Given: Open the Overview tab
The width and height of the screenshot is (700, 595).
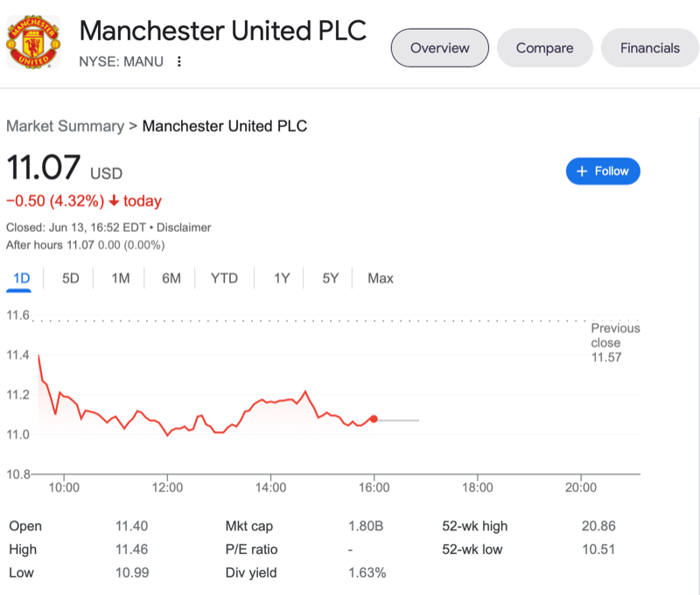Looking at the screenshot, I should pyautogui.click(x=440, y=48).
